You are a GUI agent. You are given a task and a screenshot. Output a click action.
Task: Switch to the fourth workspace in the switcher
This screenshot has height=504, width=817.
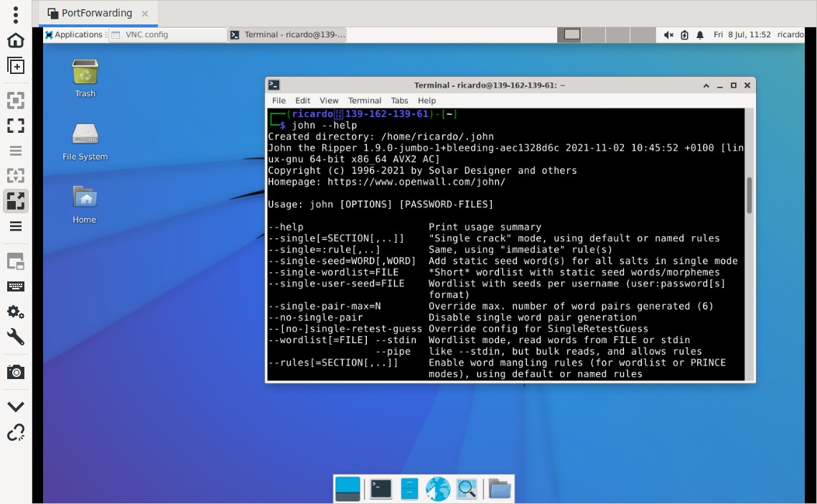[x=643, y=34]
